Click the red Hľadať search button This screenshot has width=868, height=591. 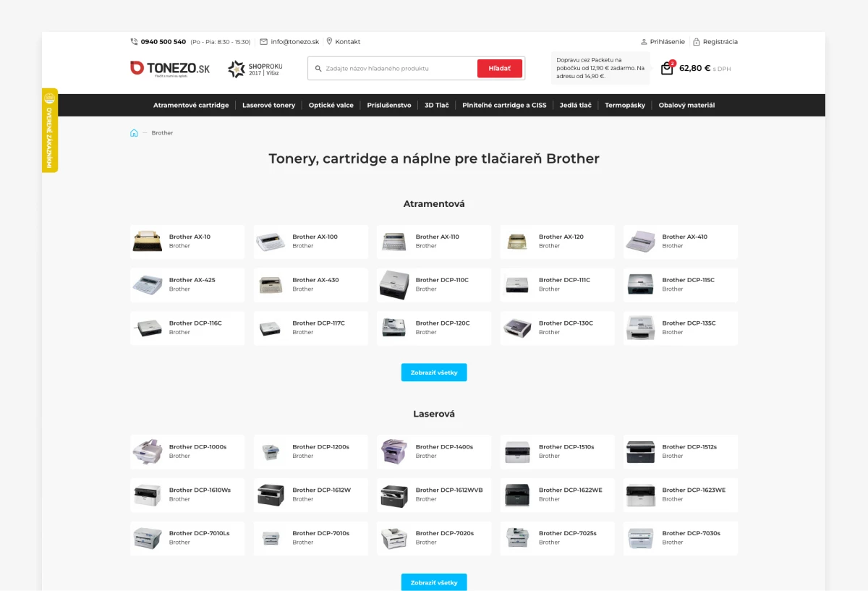(500, 69)
